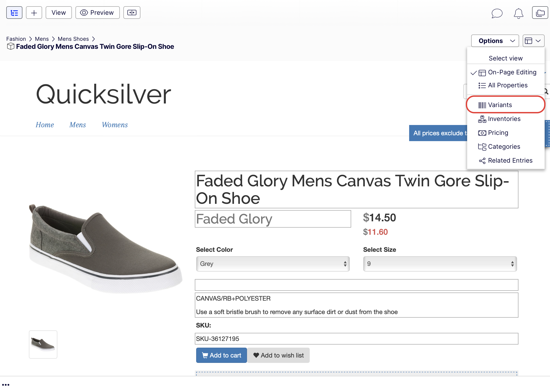This screenshot has width=550, height=392.
Task: Toggle the Preview eye button
Action: click(97, 13)
